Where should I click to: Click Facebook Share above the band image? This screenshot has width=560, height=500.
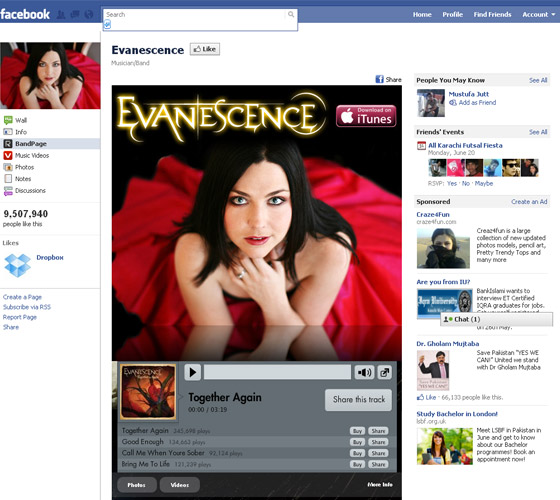tap(389, 79)
